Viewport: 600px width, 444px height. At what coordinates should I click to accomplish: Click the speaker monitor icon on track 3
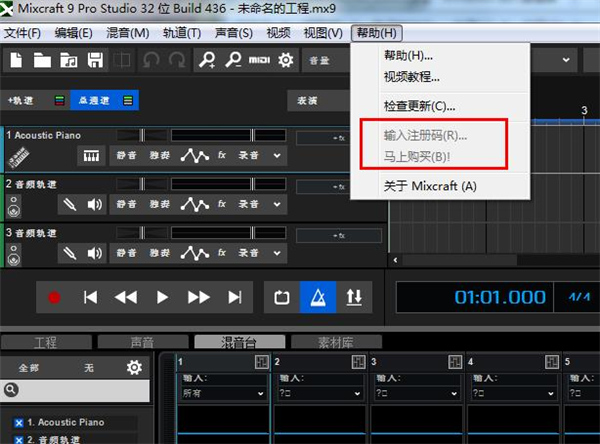coord(95,253)
